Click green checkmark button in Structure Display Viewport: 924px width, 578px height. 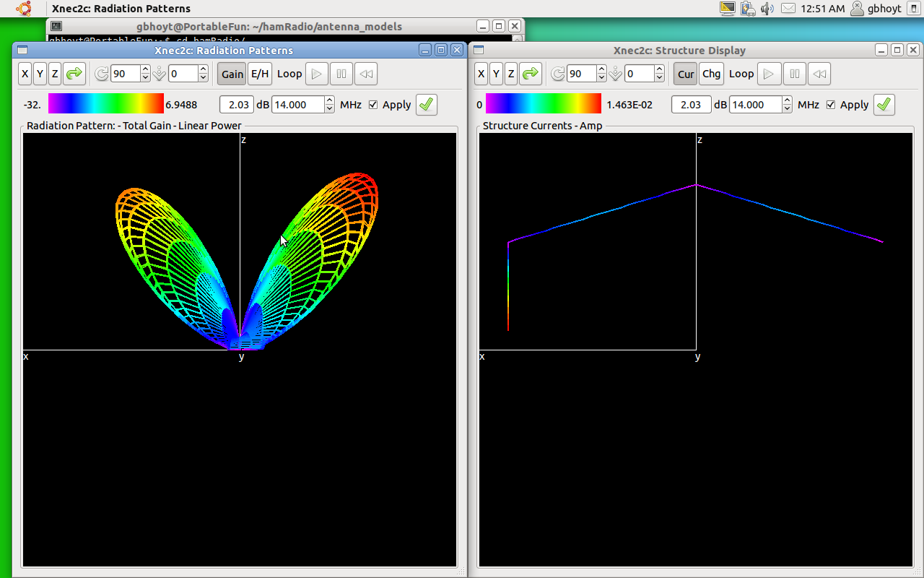[884, 104]
